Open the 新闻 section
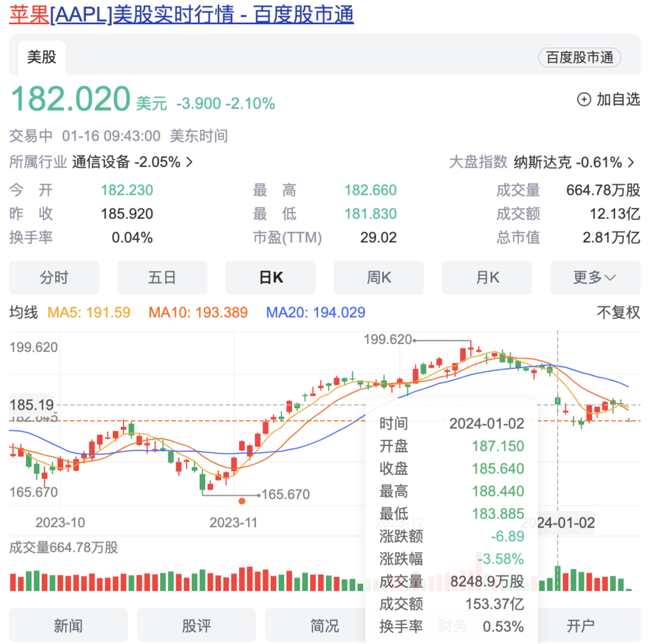Viewport: 653px width, 644px height. [x=69, y=626]
